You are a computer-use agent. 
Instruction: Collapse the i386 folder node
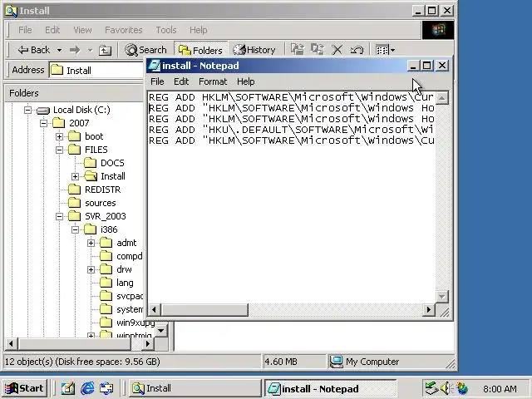(x=76, y=229)
